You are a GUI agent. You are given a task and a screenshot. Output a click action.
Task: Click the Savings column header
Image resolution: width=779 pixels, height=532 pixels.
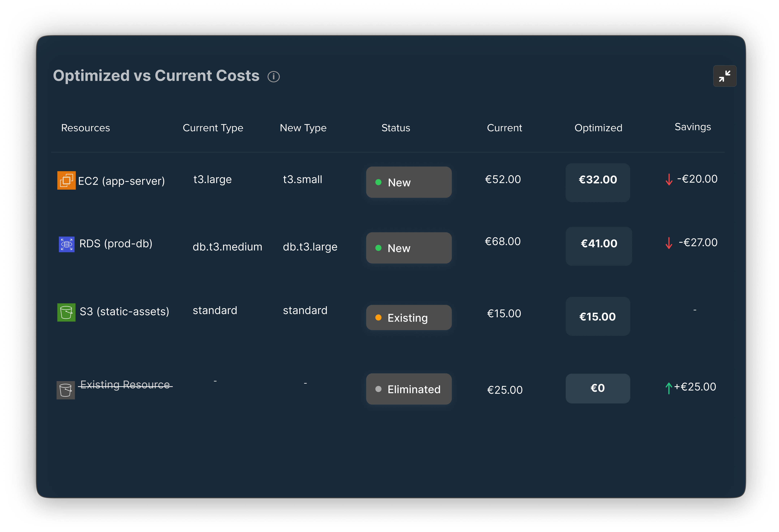pos(693,127)
